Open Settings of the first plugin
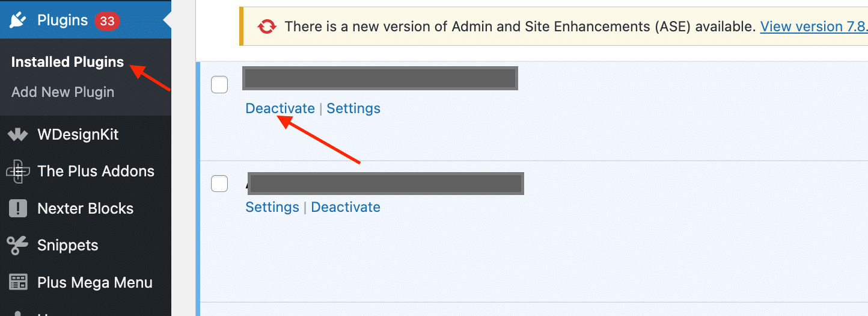This screenshot has width=868, height=316. [x=353, y=108]
